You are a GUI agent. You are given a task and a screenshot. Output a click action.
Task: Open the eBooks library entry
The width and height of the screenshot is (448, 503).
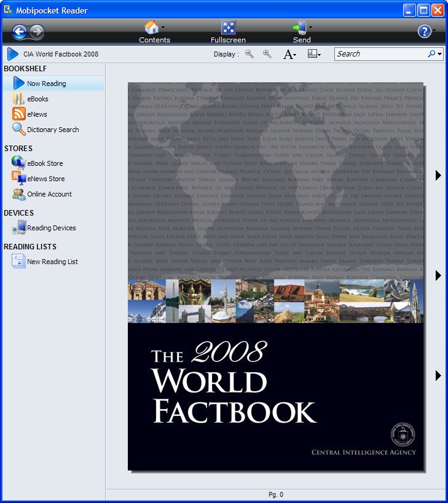click(x=38, y=99)
